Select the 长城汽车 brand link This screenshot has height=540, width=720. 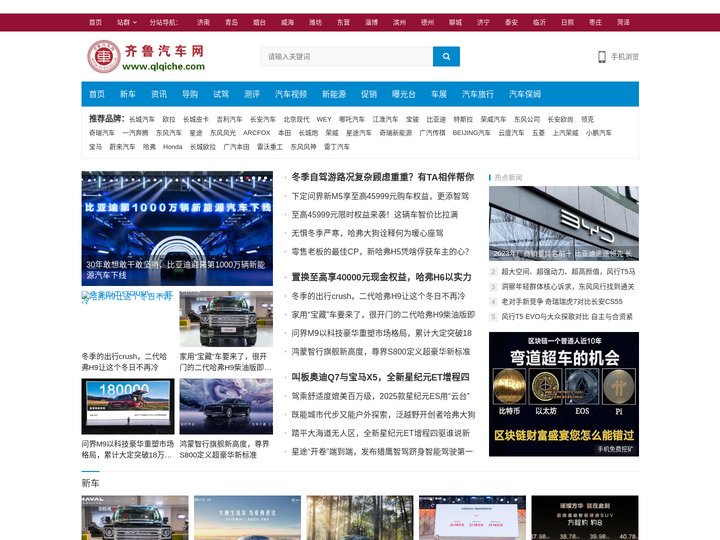[x=142, y=119]
